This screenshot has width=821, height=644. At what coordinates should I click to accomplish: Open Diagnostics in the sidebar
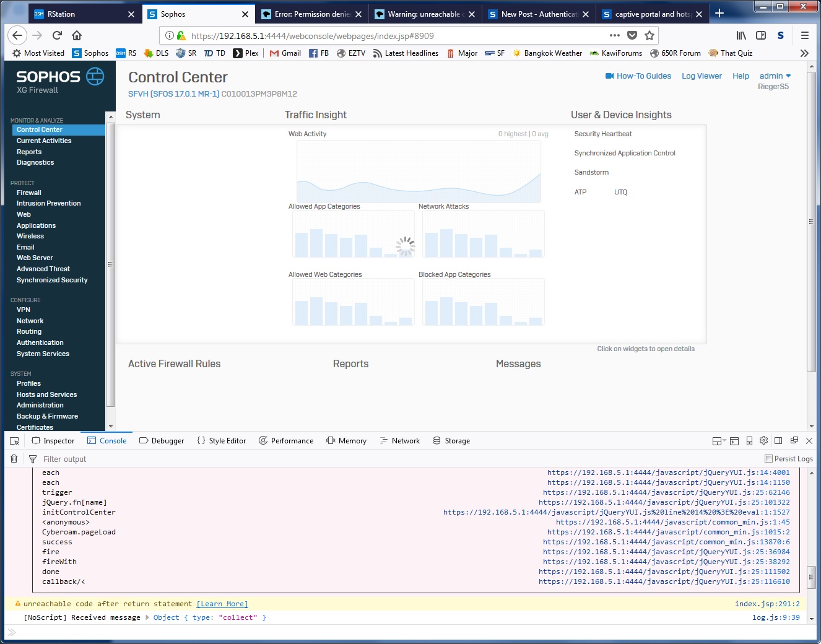pyautogui.click(x=35, y=162)
